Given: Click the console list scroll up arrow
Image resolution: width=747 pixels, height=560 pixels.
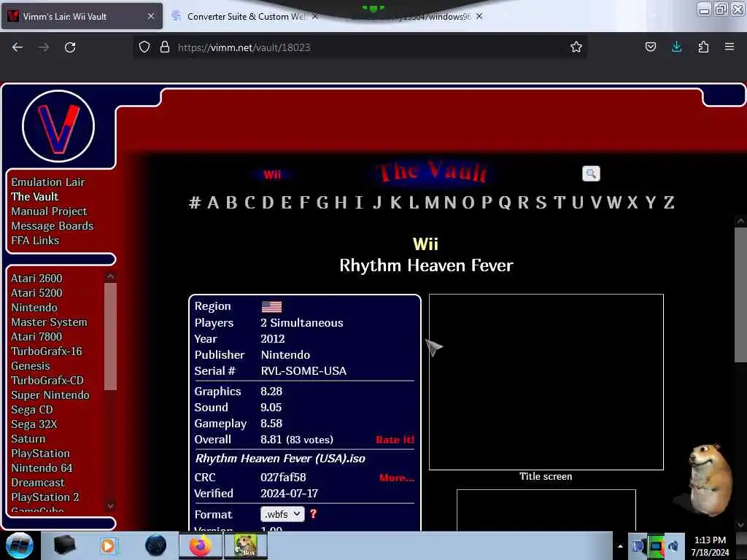Looking at the screenshot, I should tap(111, 276).
